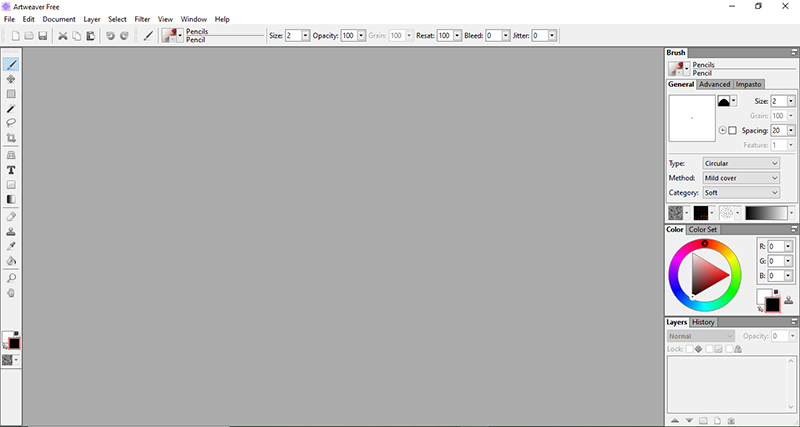Switch to the History tab

703,322
